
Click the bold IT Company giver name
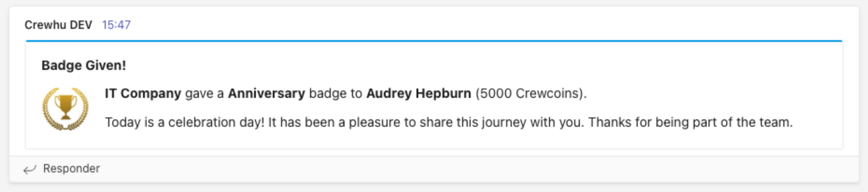tap(143, 93)
